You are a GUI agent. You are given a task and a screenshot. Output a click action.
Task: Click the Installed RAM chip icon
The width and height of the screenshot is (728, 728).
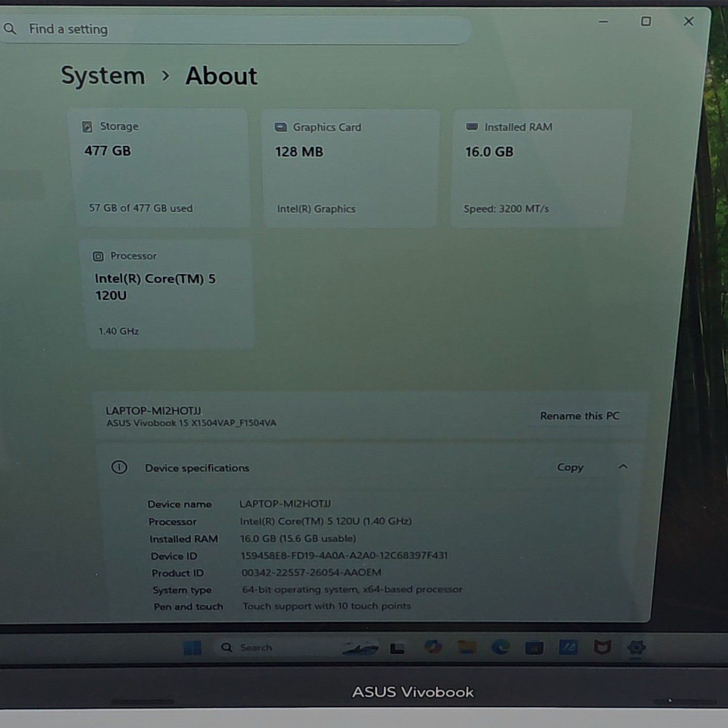coord(472,127)
